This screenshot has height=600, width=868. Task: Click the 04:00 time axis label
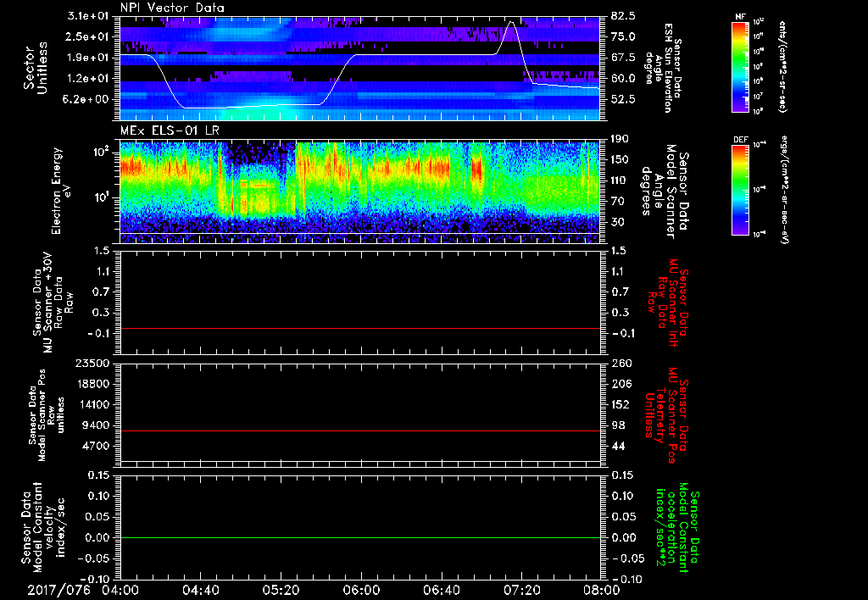tap(120, 591)
